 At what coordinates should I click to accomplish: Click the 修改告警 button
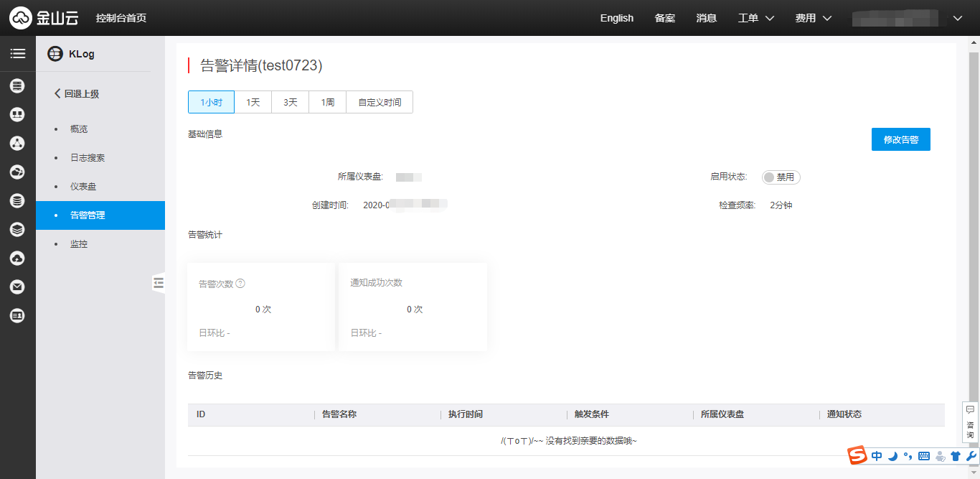[900, 139]
